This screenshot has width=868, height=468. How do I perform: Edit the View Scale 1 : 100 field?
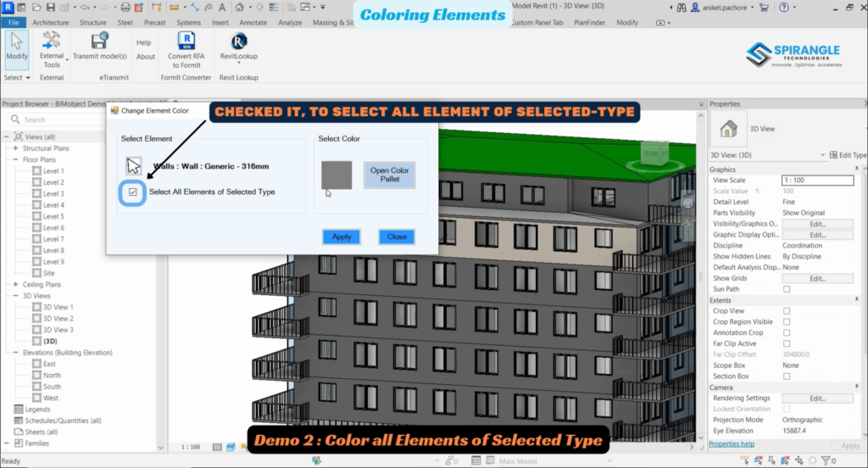[x=817, y=180]
